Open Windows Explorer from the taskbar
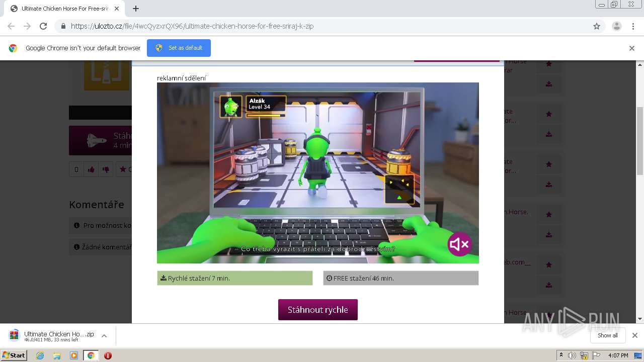This screenshot has width=644, height=362. pyautogui.click(x=57, y=355)
